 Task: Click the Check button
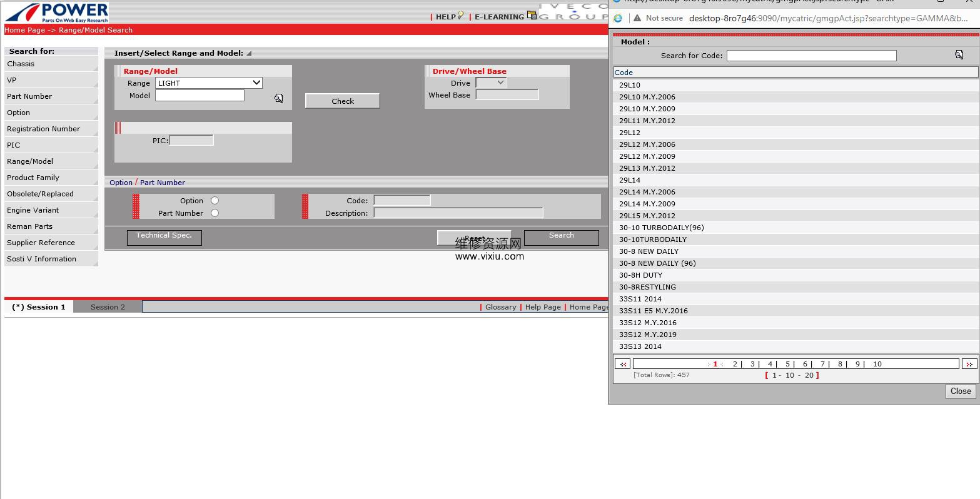tap(343, 101)
